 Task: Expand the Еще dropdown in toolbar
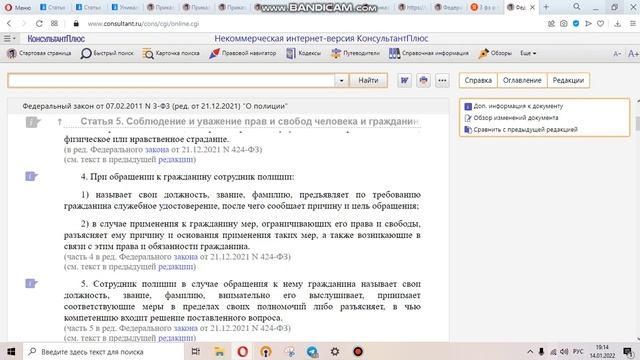click(528, 53)
